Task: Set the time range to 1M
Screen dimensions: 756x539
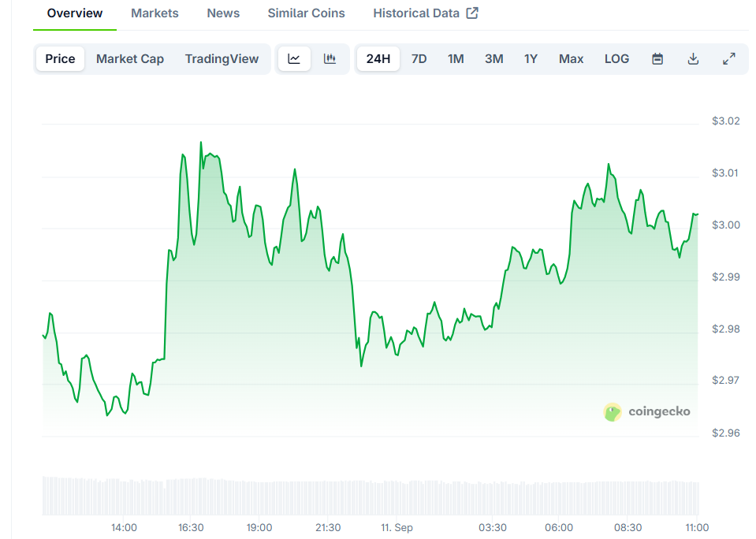Action: [x=456, y=59]
